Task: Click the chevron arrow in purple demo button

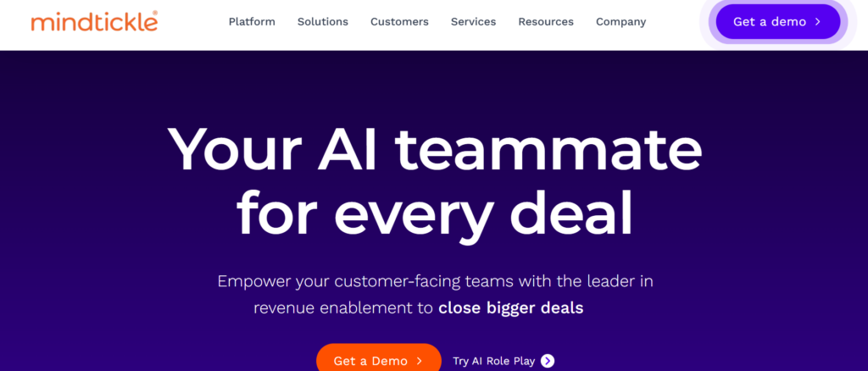Action: [x=818, y=21]
